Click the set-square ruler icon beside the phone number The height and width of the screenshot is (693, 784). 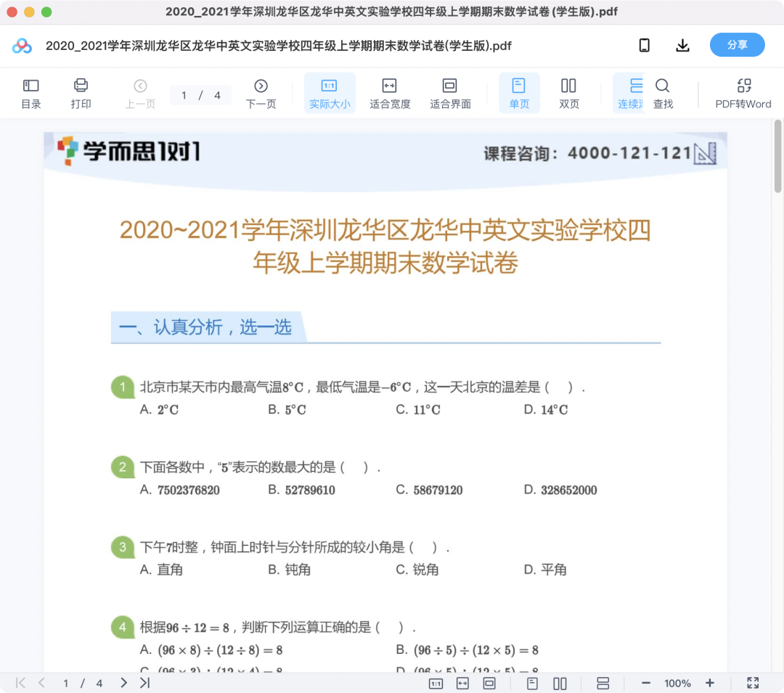coord(706,153)
